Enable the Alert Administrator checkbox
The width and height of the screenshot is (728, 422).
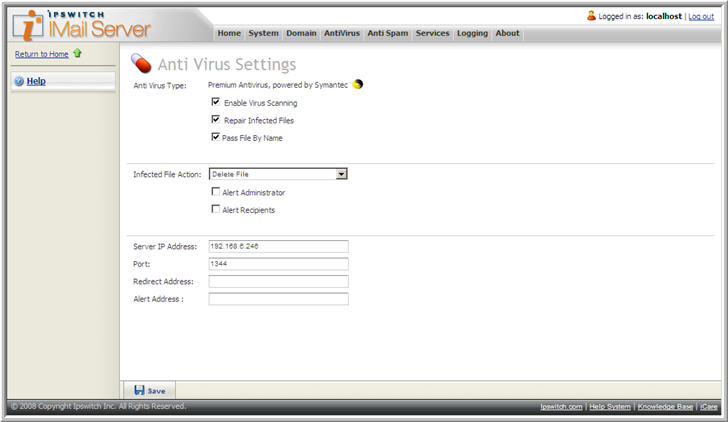pos(216,191)
